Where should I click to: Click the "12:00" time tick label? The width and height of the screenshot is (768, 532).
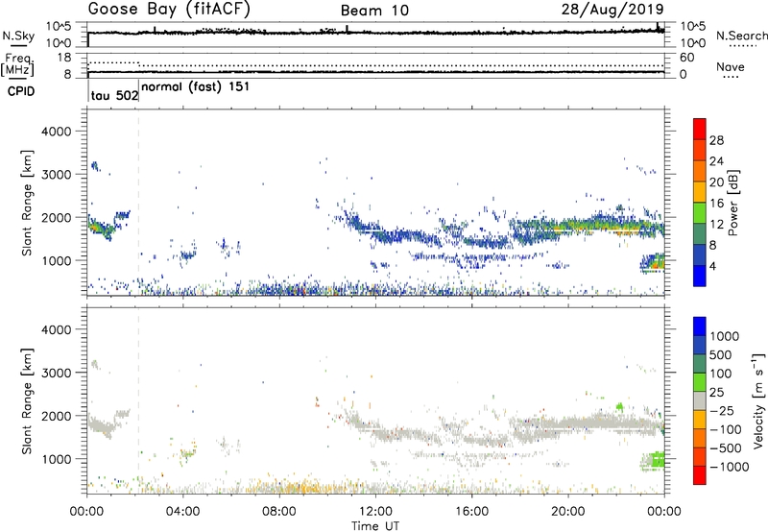pyautogui.click(x=375, y=512)
